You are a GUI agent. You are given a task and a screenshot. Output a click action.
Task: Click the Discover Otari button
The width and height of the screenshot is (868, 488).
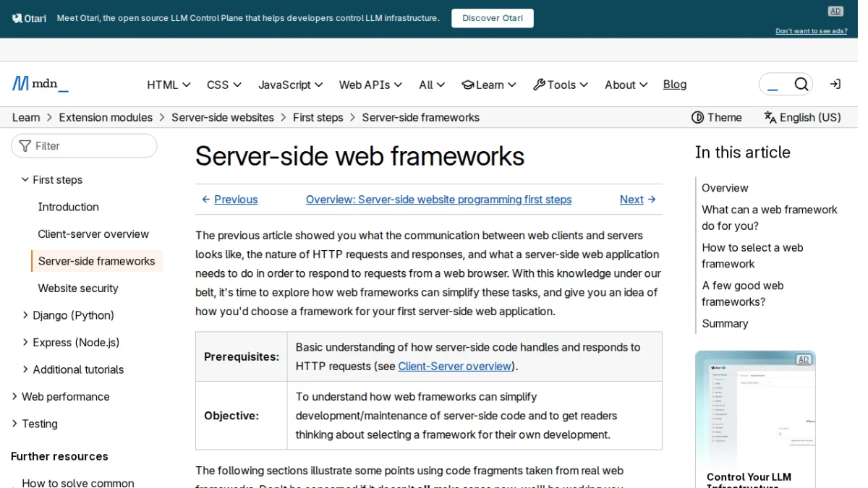coord(493,18)
